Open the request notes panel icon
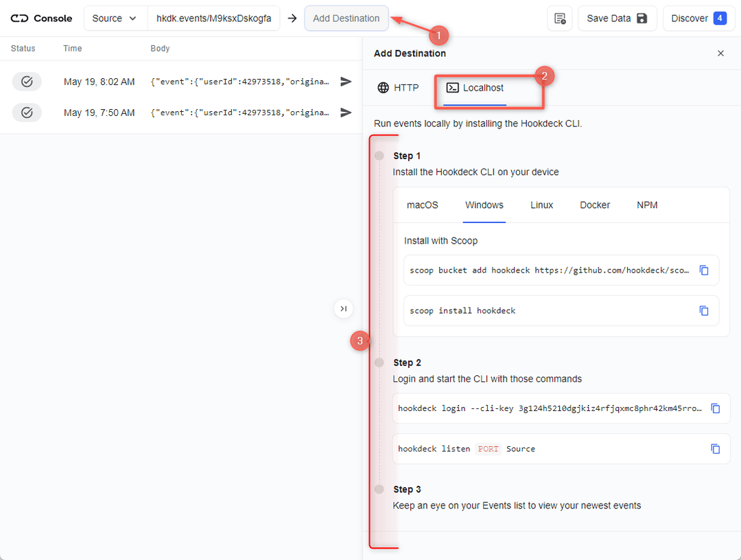The image size is (741, 560). click(x=559, y=19)
